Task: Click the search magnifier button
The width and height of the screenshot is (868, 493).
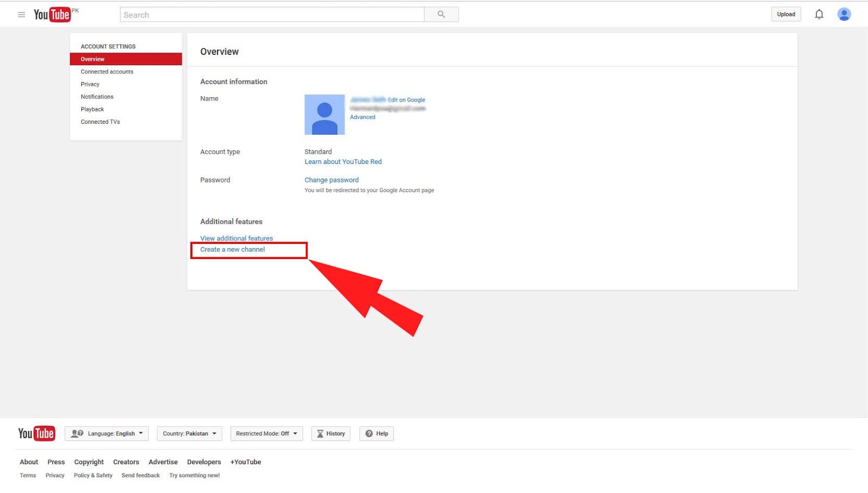Action: pyautogui.click(x=441, y=15)
